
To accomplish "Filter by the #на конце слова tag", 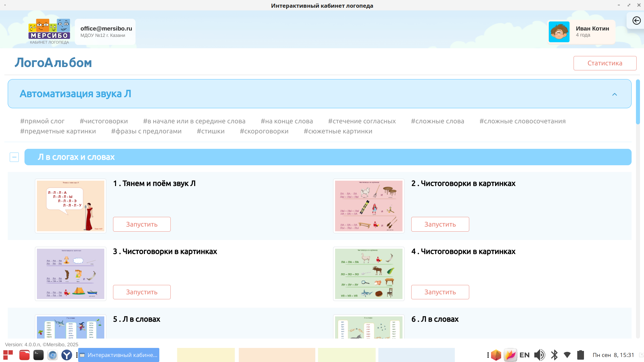I will point(286,121).
